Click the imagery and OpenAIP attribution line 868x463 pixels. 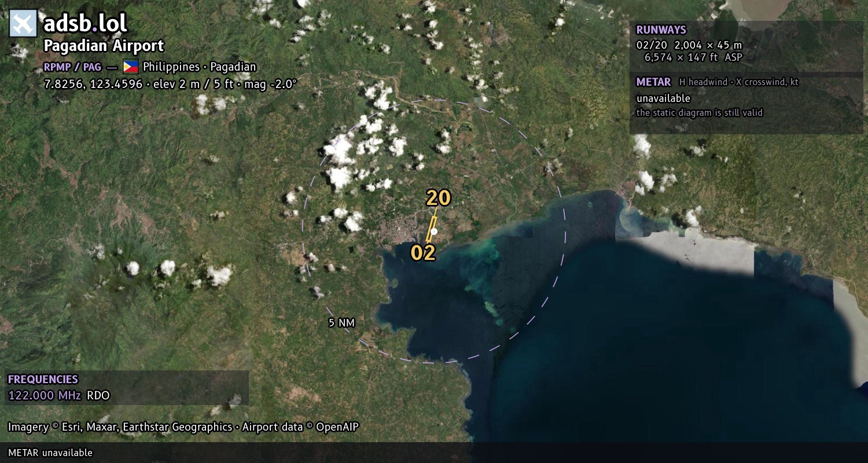(183, 427)
